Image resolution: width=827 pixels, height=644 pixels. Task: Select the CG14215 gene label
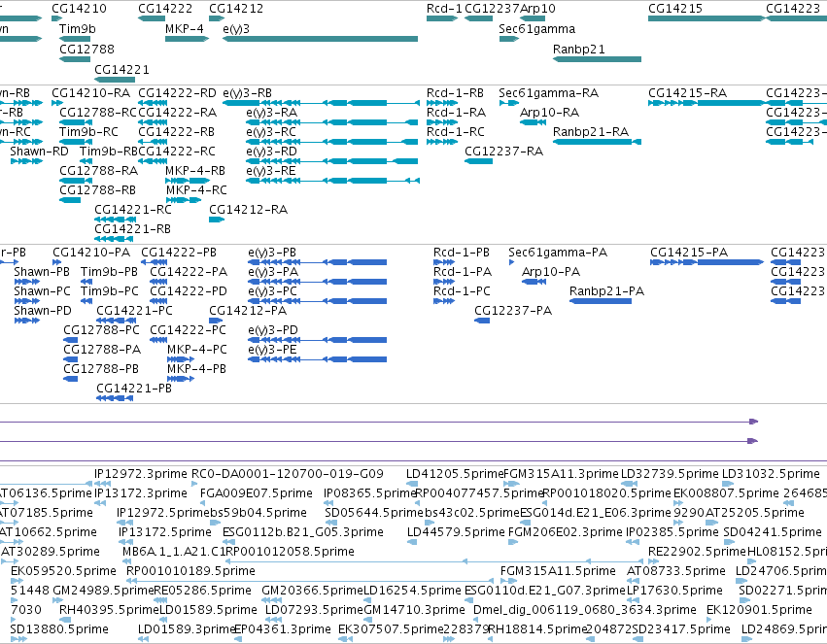[675, 9]
